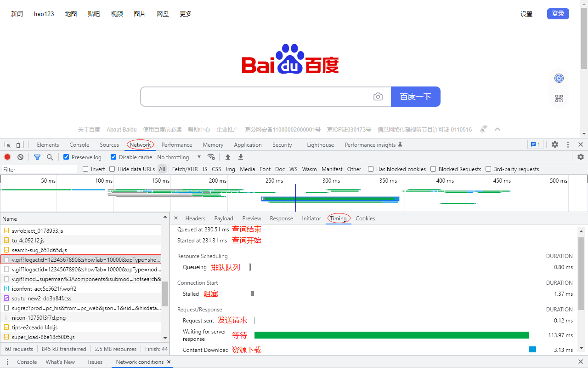Open drawer three-dot menu beside Console
Screen dimensions: 588x368
(7, 362)
